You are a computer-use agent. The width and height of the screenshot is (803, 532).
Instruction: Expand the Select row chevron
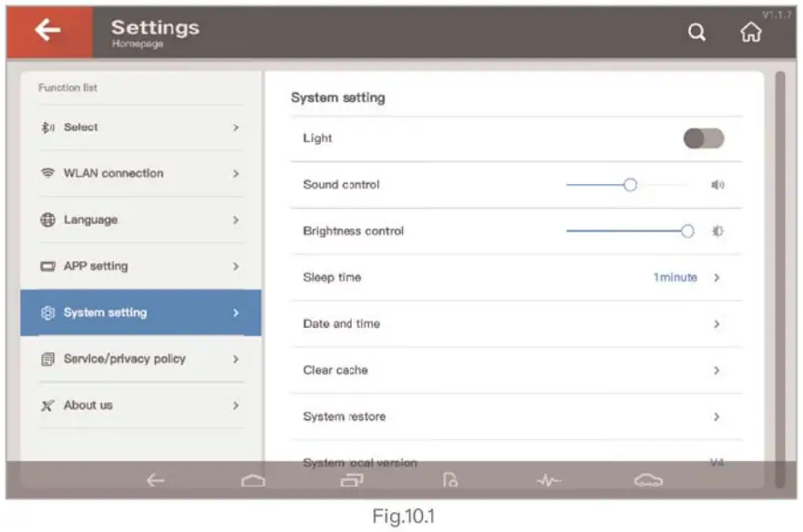click(235, 128)
